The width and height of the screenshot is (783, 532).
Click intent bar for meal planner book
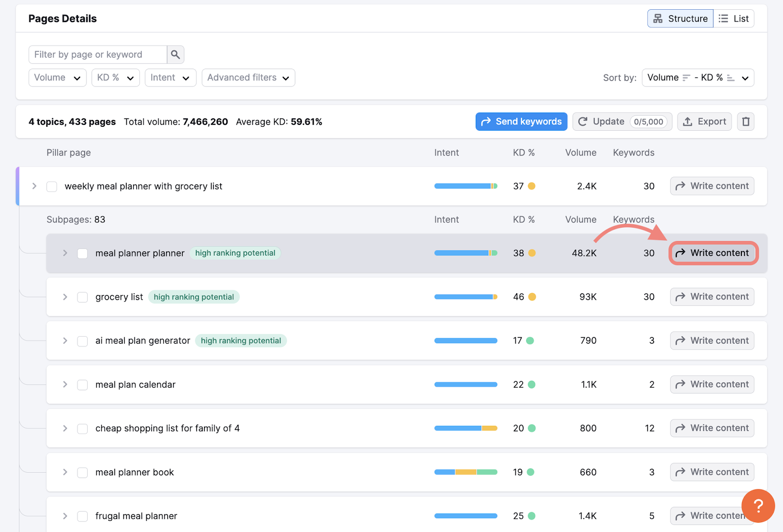point(465,472)
